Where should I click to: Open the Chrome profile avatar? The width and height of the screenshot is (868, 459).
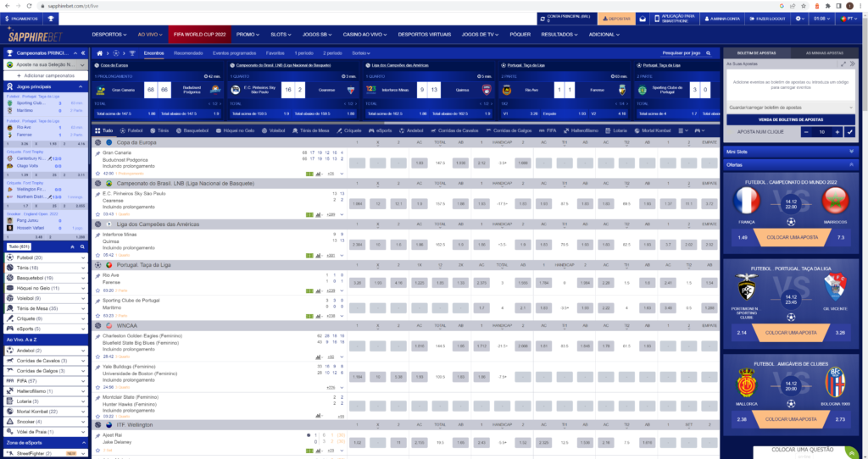tap(849, 6)
